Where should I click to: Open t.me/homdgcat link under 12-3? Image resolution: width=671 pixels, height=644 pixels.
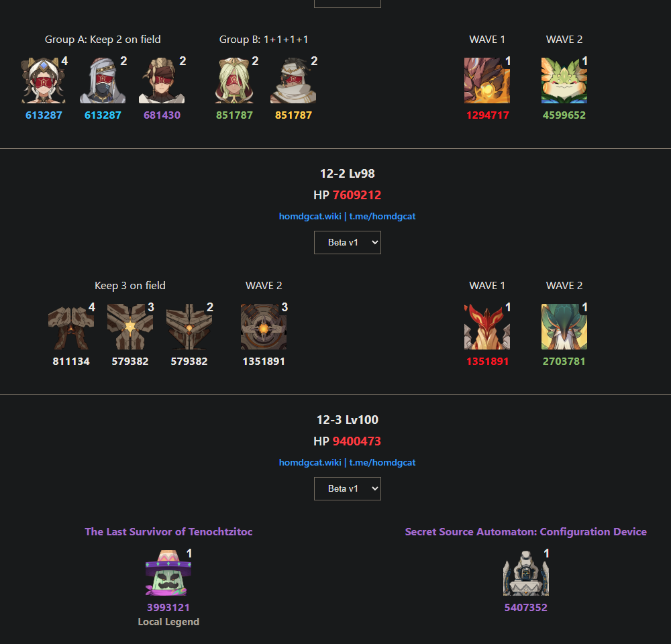[x=382, y=462]
